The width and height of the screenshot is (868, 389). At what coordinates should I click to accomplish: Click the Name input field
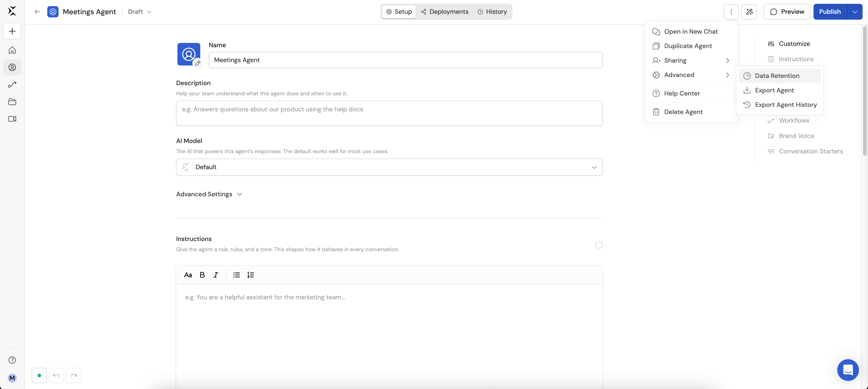(405, 60)
